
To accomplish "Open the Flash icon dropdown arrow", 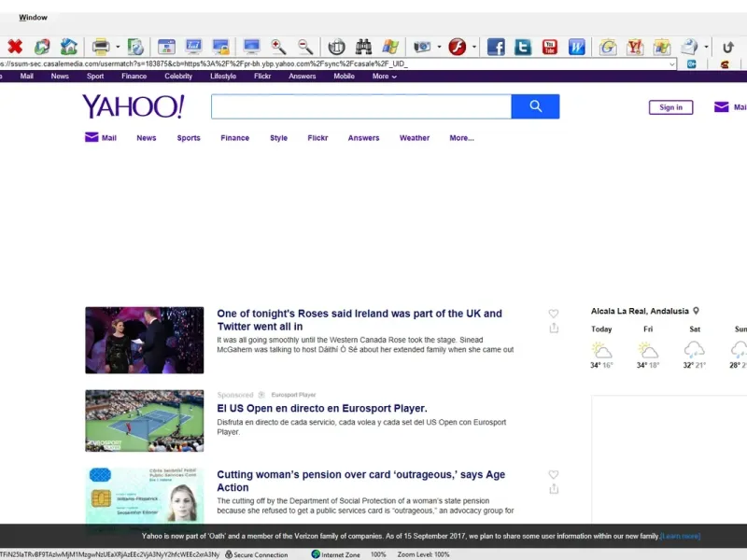I will [x=474, y=47].
